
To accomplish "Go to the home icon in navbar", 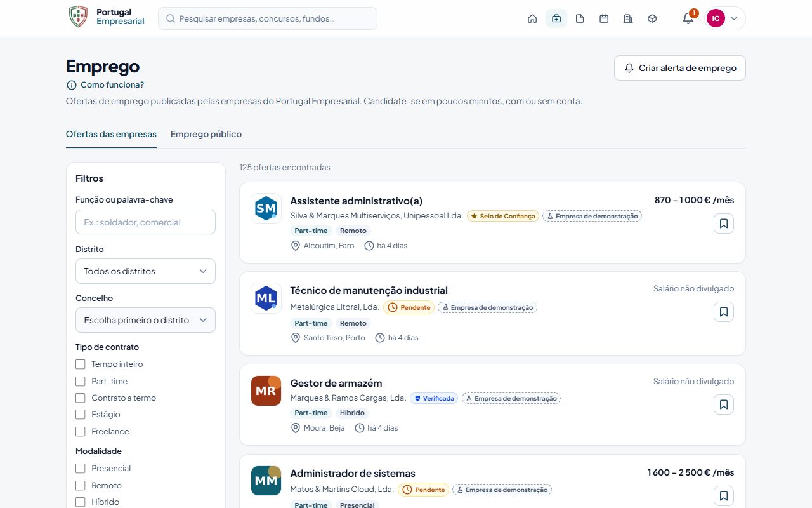I will click(532, 18).
